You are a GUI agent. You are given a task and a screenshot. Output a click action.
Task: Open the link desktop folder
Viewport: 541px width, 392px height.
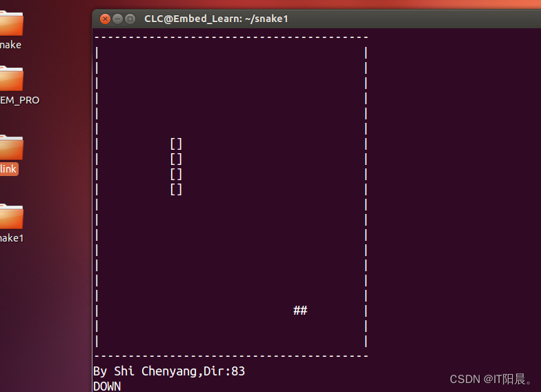point(11,148)
